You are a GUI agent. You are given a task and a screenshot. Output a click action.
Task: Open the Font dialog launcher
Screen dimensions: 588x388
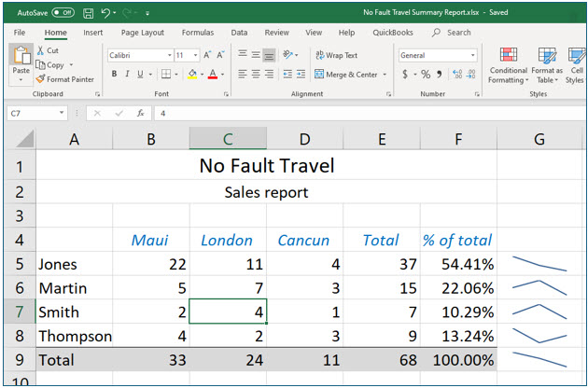click(226, 94)
